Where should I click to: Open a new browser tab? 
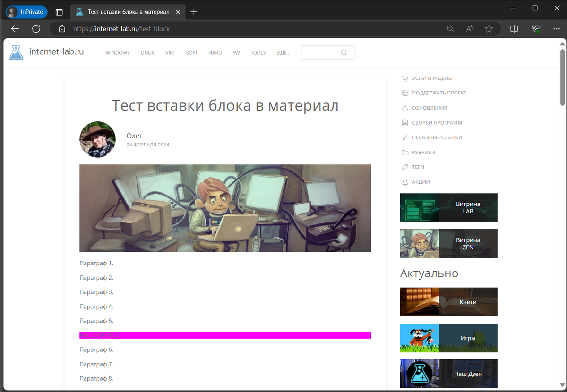click(x=194, y=12)
